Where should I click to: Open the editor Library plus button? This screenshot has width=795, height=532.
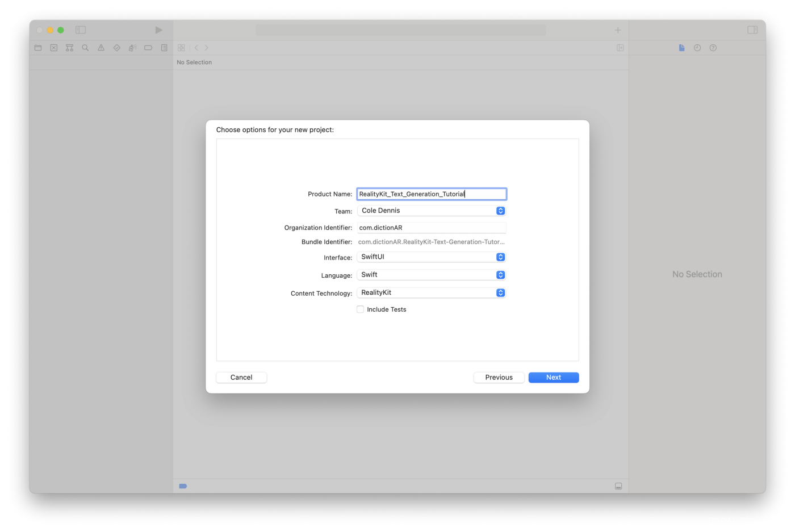[x=617, y=30]
